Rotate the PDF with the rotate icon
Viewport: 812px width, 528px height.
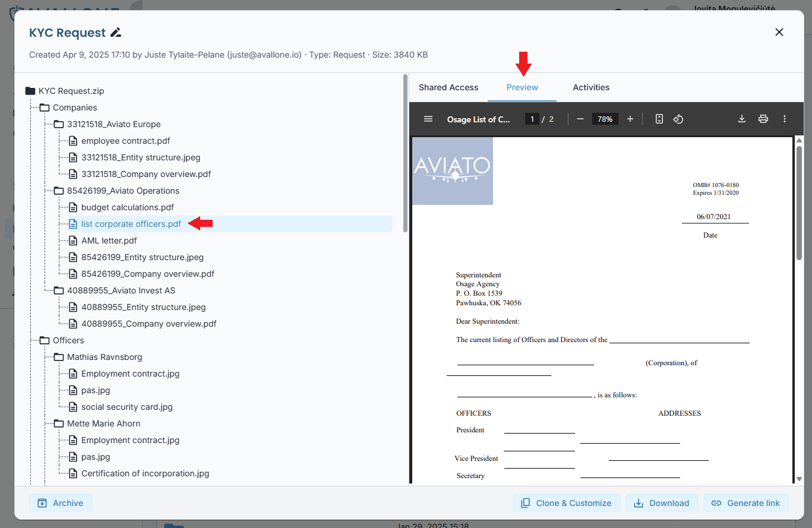(x=678, y=119)
